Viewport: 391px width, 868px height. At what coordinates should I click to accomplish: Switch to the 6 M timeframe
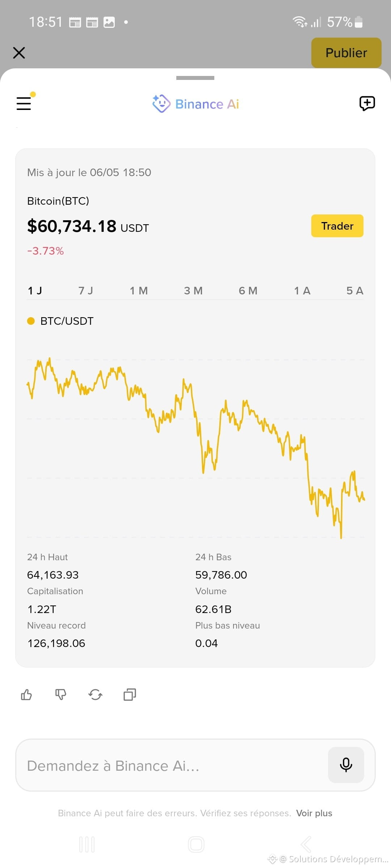pyautogui.click(x=248, y=291)
